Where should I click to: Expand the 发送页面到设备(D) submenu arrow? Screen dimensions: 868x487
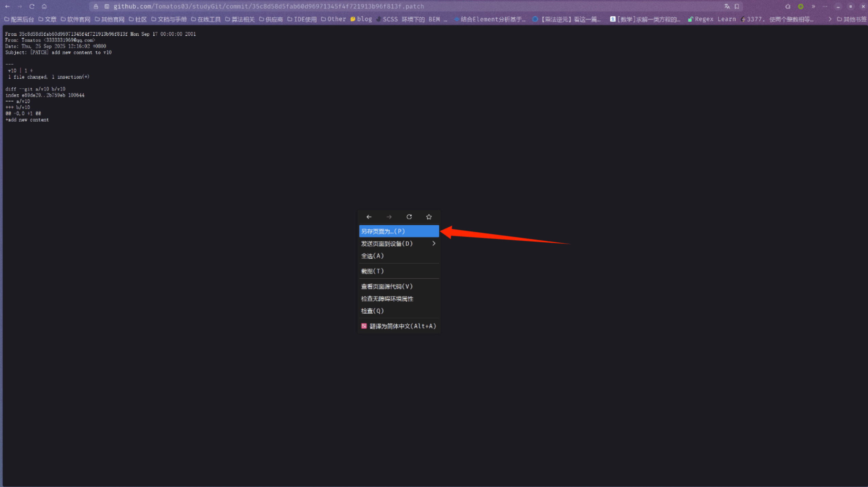click(x=433, y=243)
